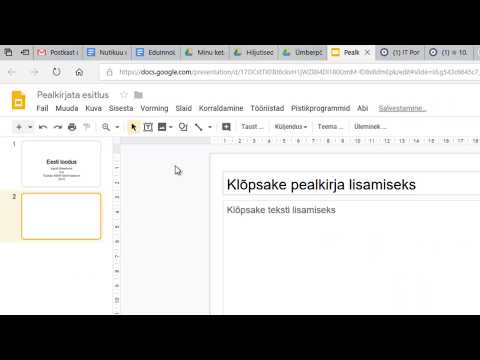Click the insert image icon
The image size is (480, 360).
coord(162,127)
